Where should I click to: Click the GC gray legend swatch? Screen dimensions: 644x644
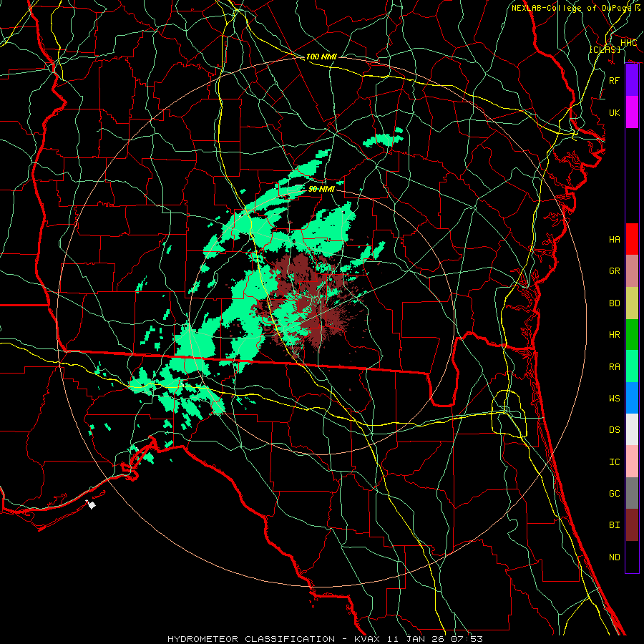(632, 493)
